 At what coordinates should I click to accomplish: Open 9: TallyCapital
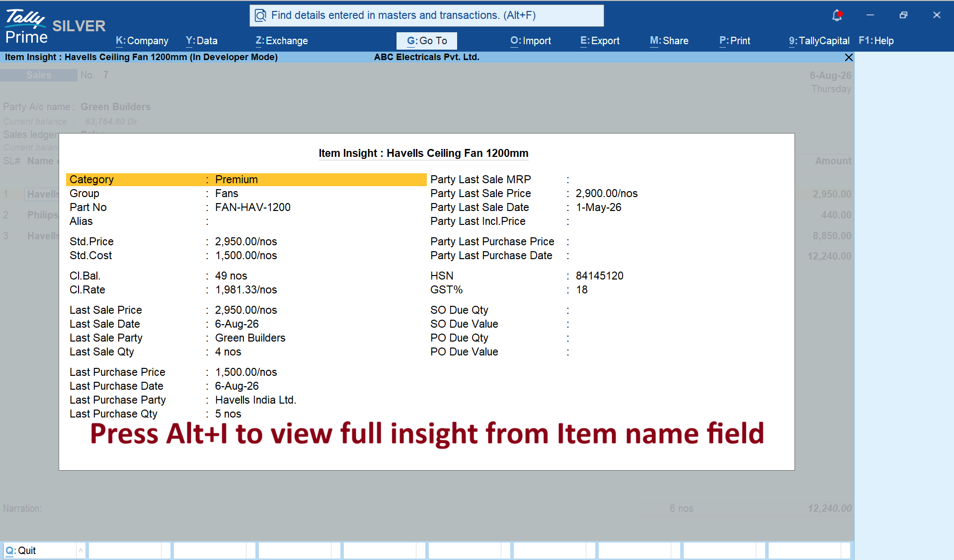(x=819, y=41)
